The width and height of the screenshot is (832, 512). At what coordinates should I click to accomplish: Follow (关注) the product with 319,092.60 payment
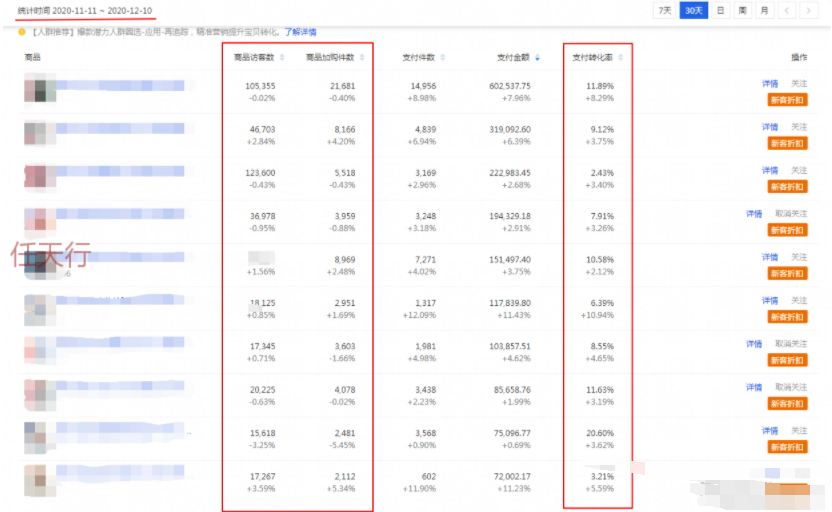tap(798, 127)
